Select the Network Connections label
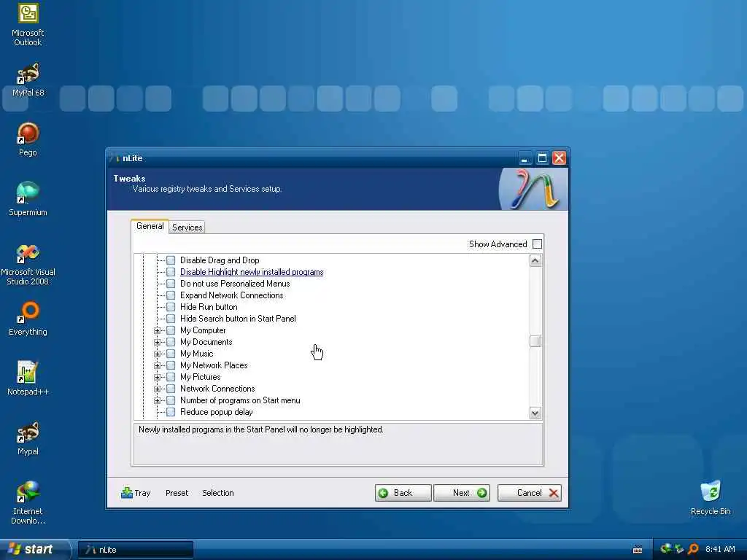This screenshot has width=747, height=560. (x=217, y=389)
